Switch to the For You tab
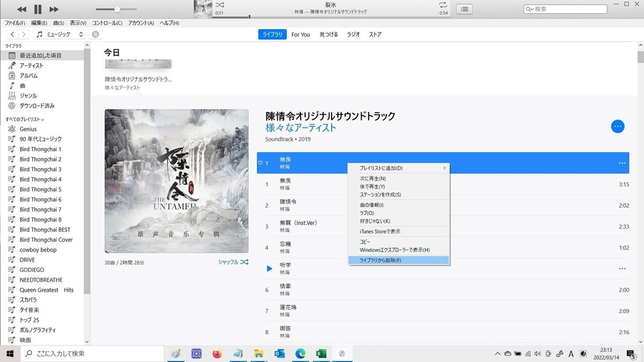 tap(301, 34)
